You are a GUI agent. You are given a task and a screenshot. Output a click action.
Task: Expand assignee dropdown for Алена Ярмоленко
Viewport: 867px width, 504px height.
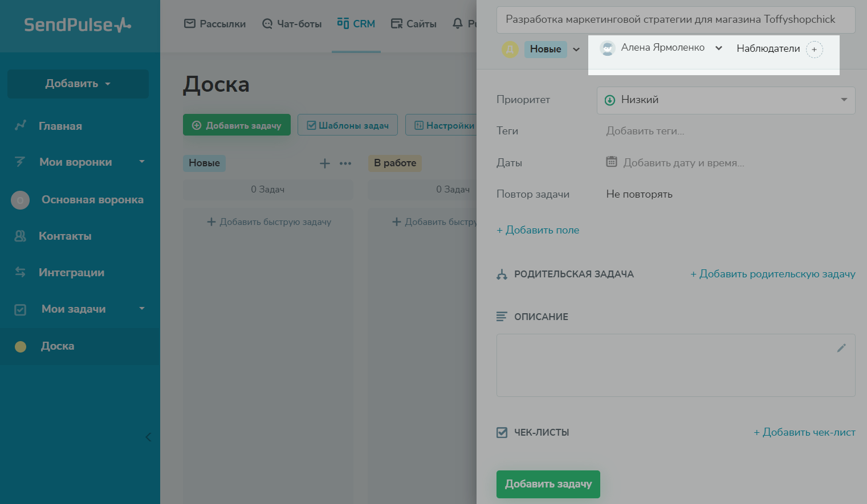[x=719, y=48]
